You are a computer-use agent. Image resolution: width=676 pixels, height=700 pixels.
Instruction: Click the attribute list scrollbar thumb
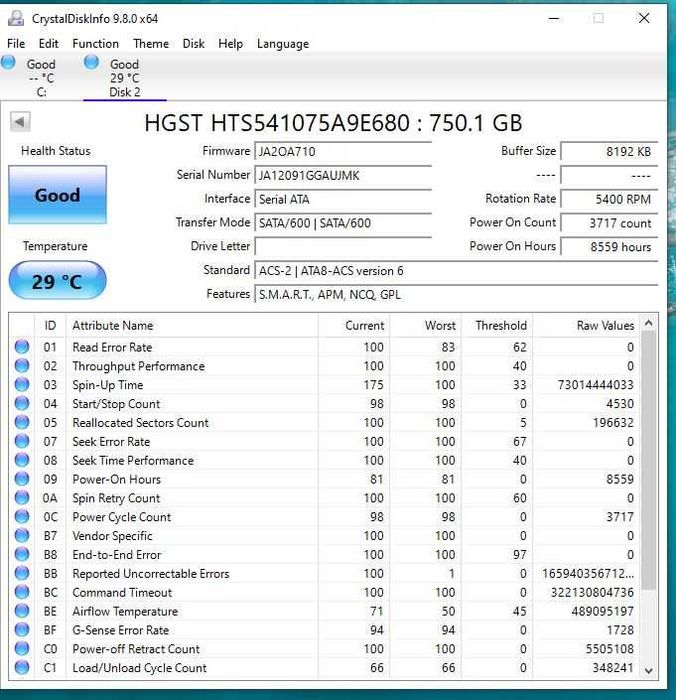point(649,460)
